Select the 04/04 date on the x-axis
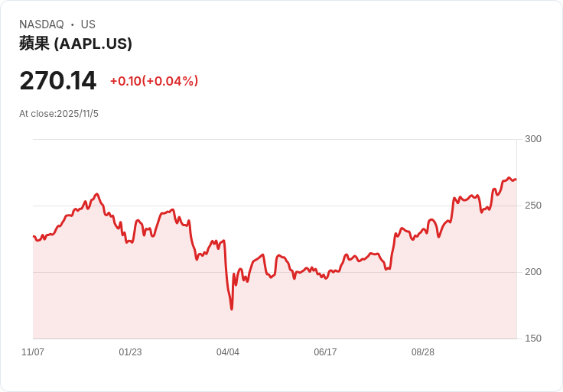 point(228,352)
